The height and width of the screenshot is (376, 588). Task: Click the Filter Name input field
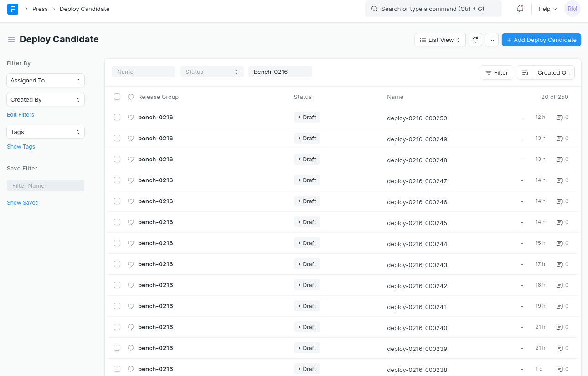[x=46, y=185]
